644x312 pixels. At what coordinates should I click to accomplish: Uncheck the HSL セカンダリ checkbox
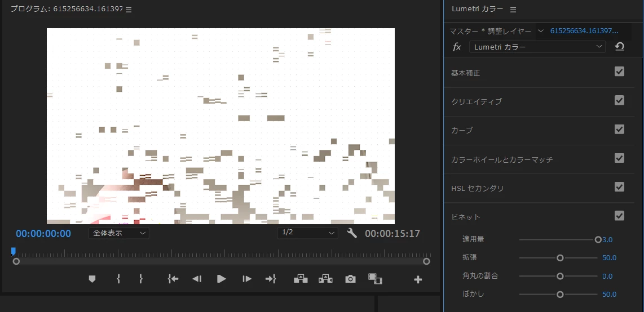(619, 187)
